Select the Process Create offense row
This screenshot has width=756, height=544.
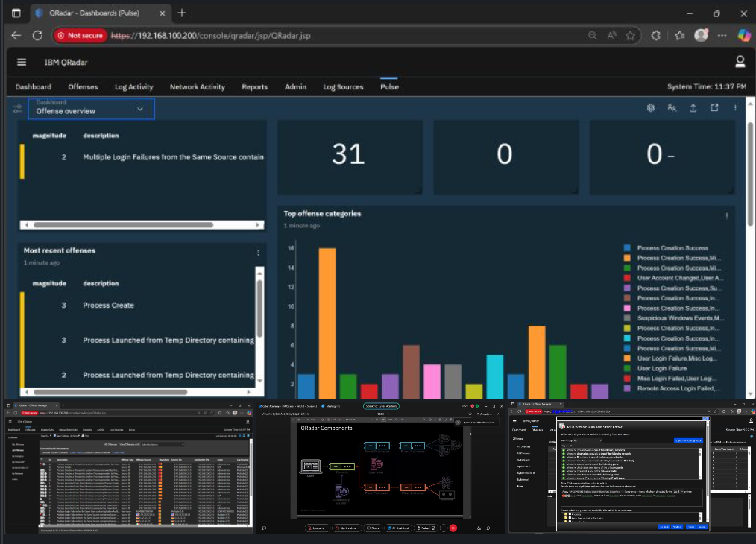pos(138,305)
